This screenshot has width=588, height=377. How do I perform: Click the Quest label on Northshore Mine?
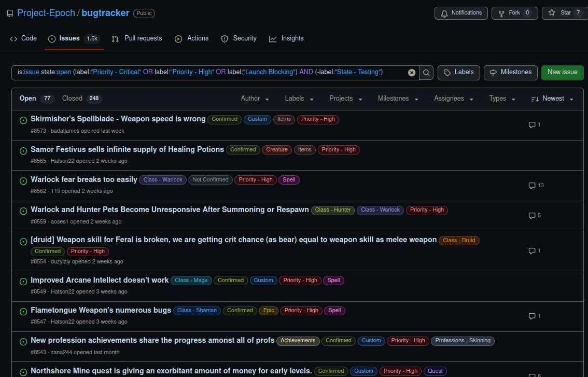click(435, 371)
